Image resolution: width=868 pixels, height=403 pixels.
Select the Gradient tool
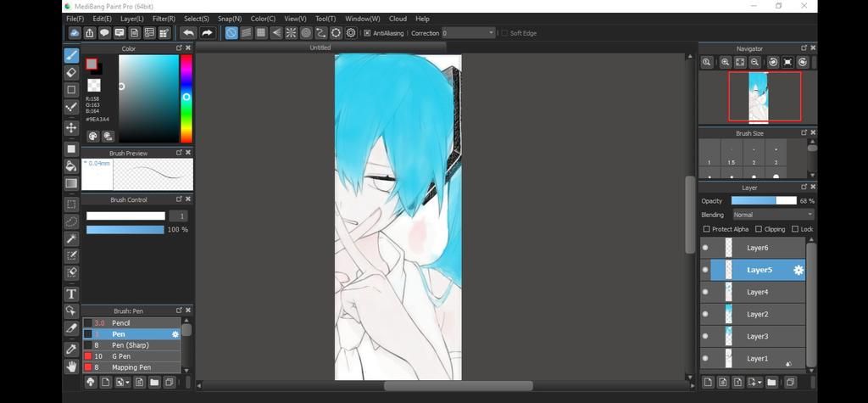tap(71, 183)
